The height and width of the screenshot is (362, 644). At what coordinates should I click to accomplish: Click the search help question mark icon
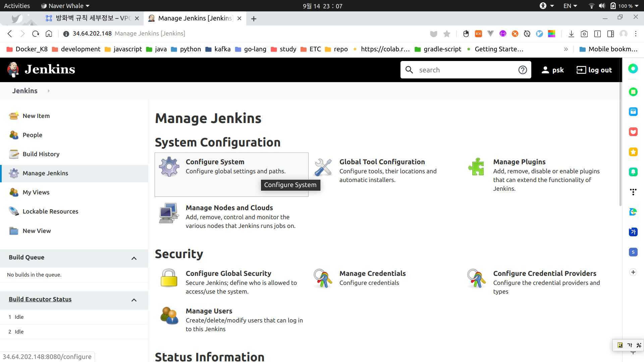(x=523, y=70)
